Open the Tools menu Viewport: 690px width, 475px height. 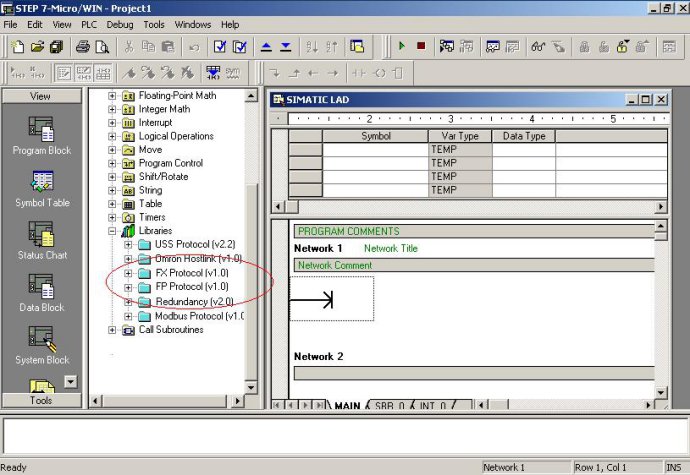154,25
